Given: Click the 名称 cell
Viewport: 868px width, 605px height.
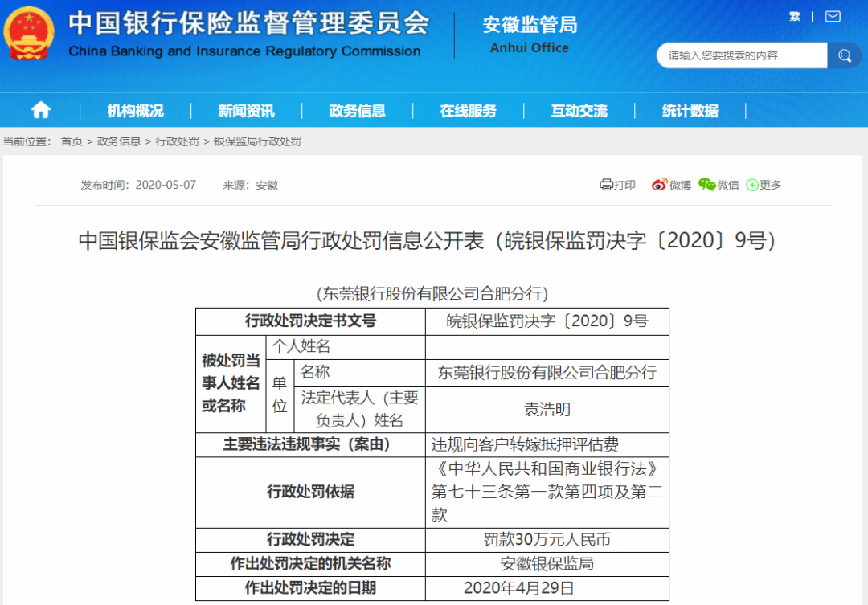Looking at the screenshot, I should (x=360, y=373).
